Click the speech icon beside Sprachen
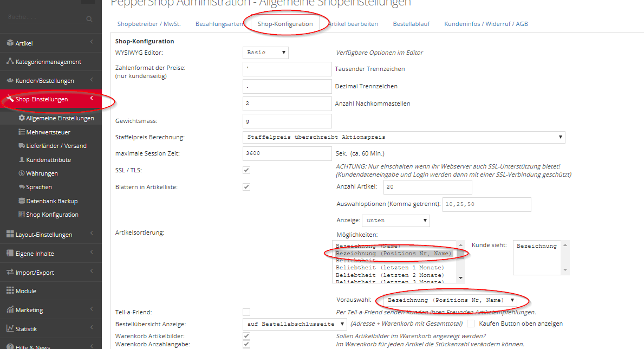This screenshot has width=644, height=349. (22, 186)
